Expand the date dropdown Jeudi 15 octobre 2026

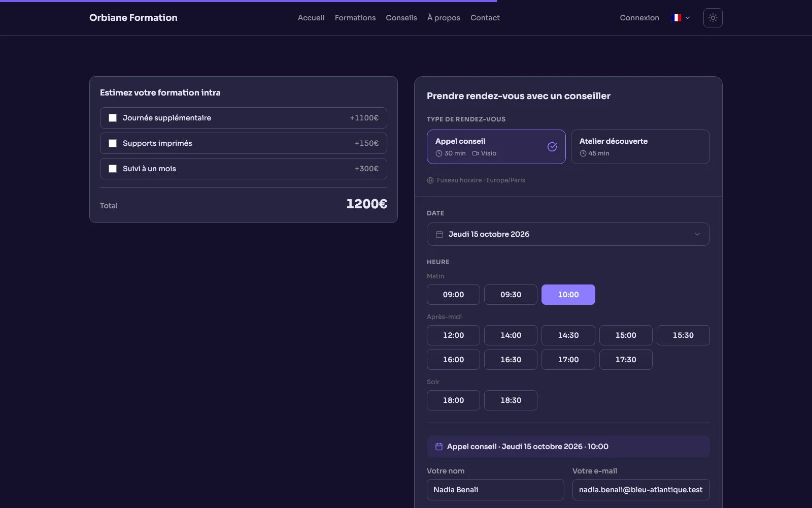pyautogui.click(x=568, y=234)
